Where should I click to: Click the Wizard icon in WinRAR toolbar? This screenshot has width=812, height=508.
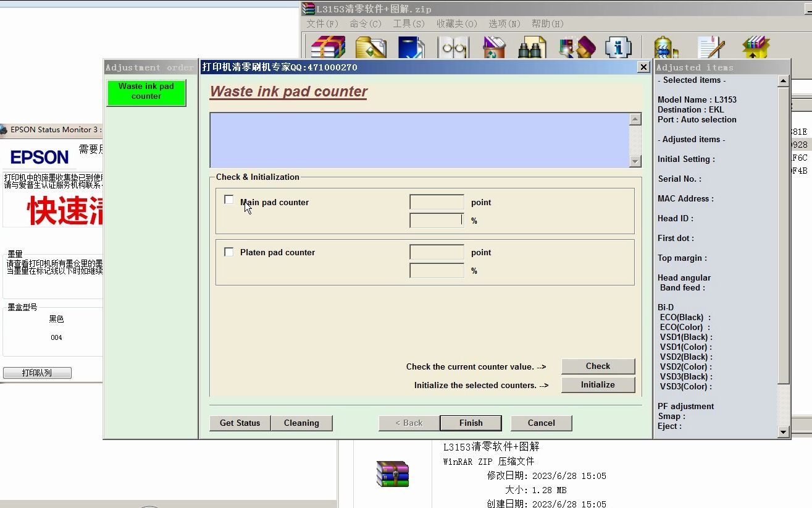click(576, 48)
